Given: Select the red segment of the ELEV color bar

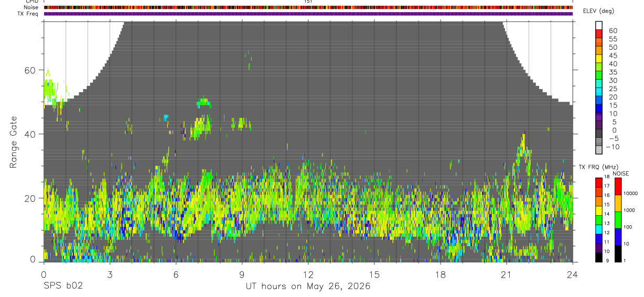Looking at the screenshot, I should [599, 34].
